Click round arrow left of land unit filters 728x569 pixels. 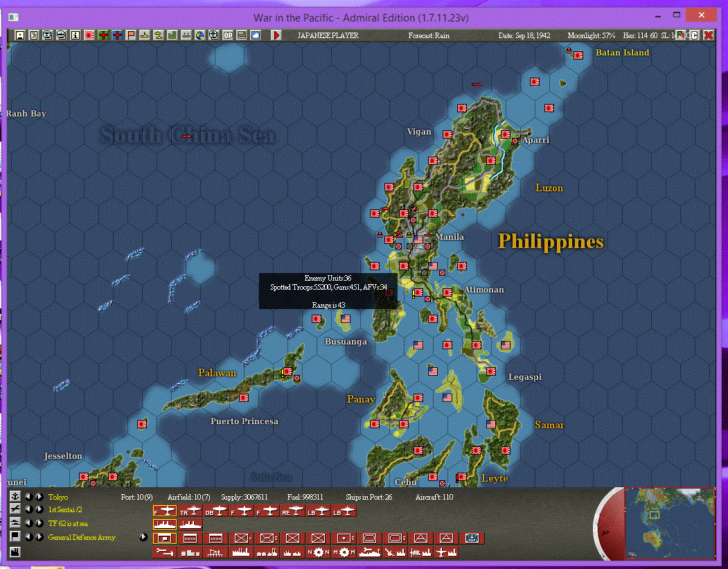click(143, 537)
